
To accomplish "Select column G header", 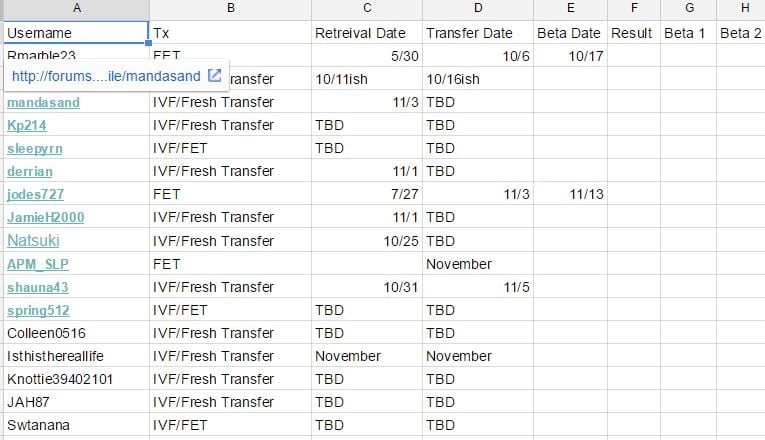I will click(689, 8).
